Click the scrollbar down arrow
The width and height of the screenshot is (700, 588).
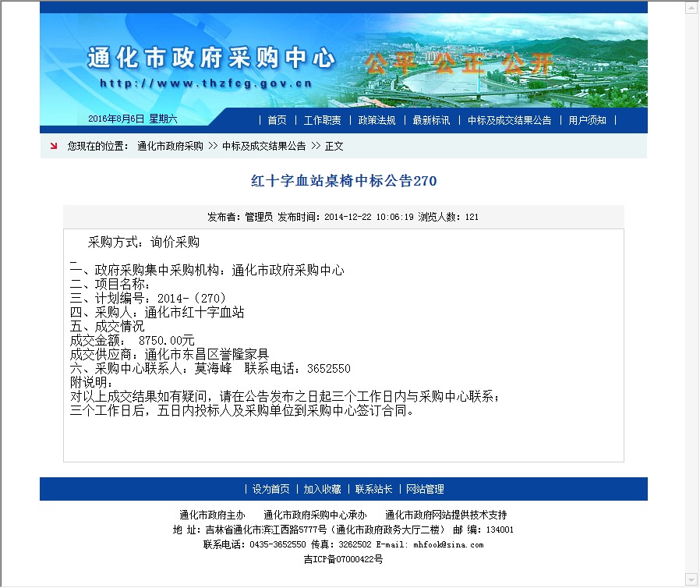[x=691, y=579]
